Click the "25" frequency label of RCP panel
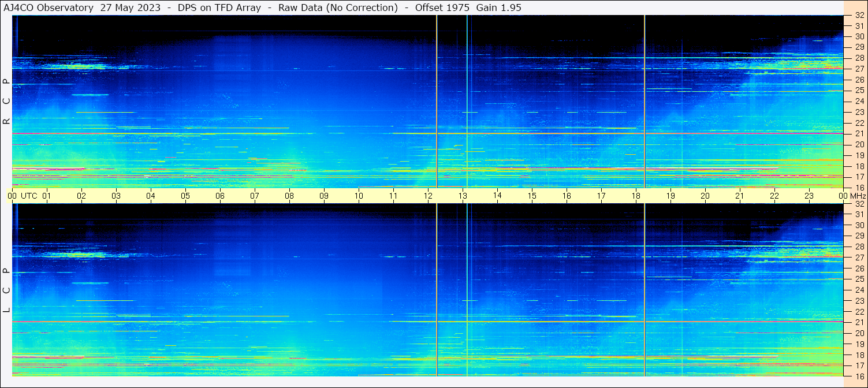 coord(859,91)
